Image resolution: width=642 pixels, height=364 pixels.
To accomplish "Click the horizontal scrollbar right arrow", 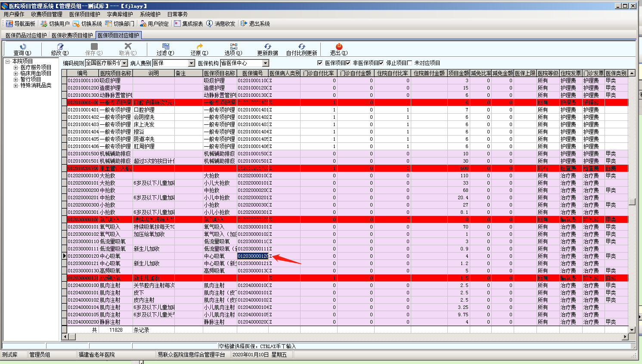I will tap(625, 336).
